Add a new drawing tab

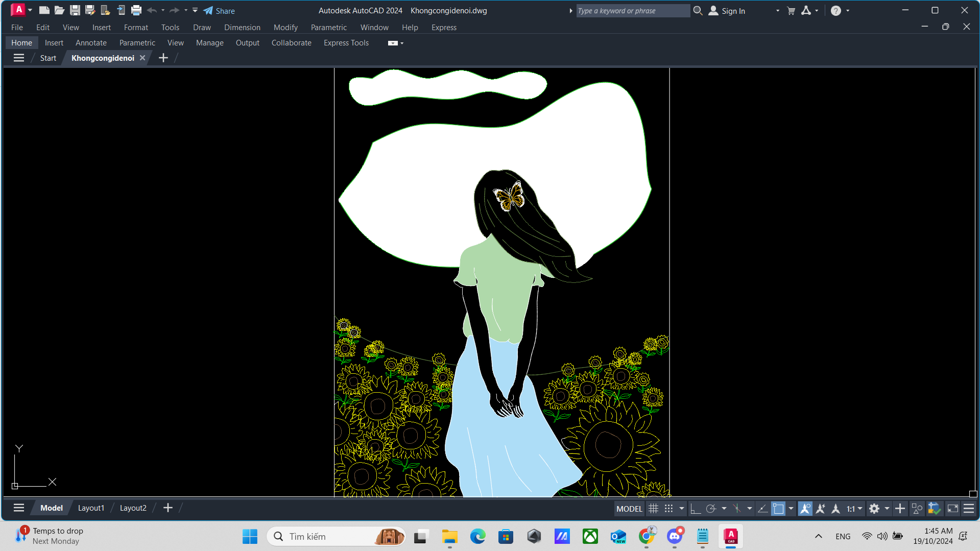tap(163, 58)
